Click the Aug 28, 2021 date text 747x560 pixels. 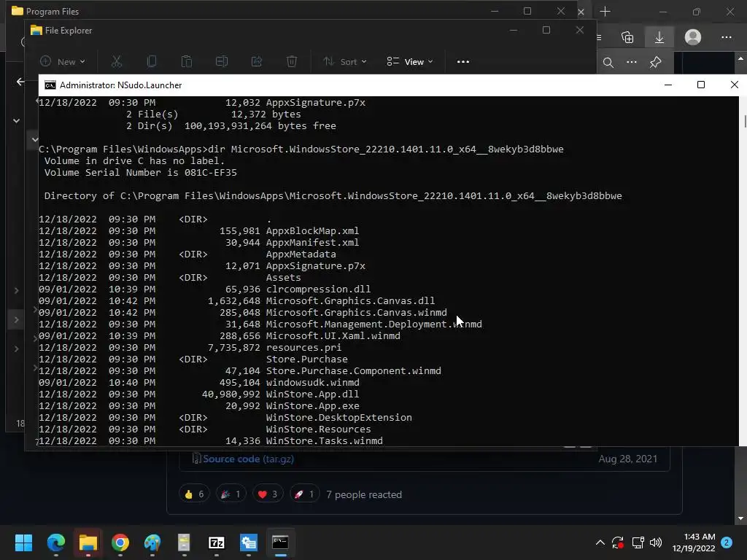627,459
